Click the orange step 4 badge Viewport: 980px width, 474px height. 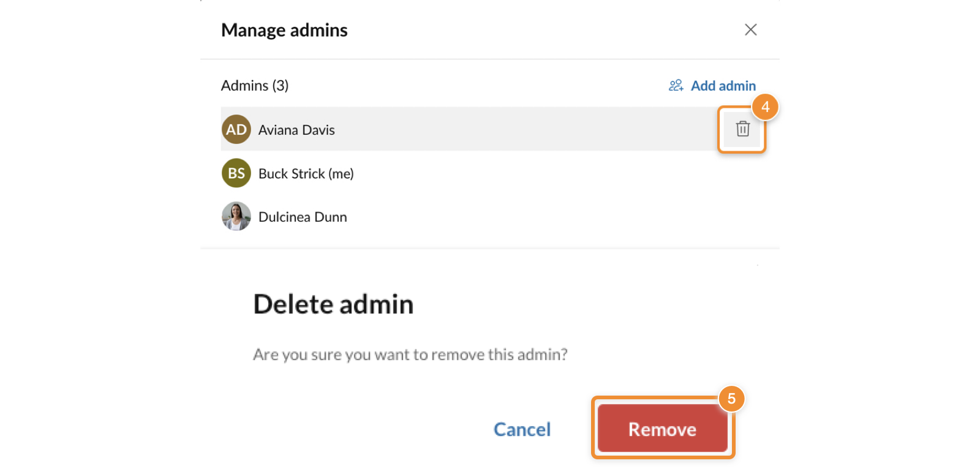point(765,107)
